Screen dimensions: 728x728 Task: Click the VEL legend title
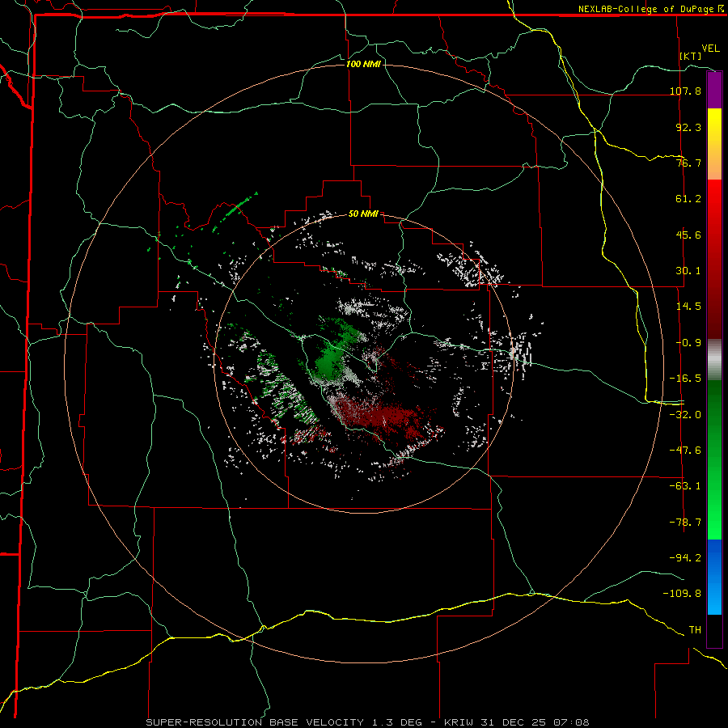[710, 49]
